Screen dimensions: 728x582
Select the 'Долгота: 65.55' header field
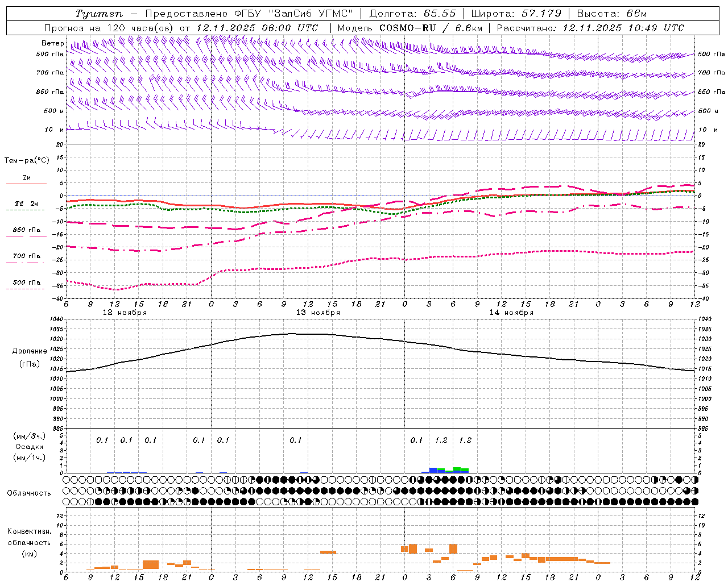pyautogui.click(x=412, y=14)
